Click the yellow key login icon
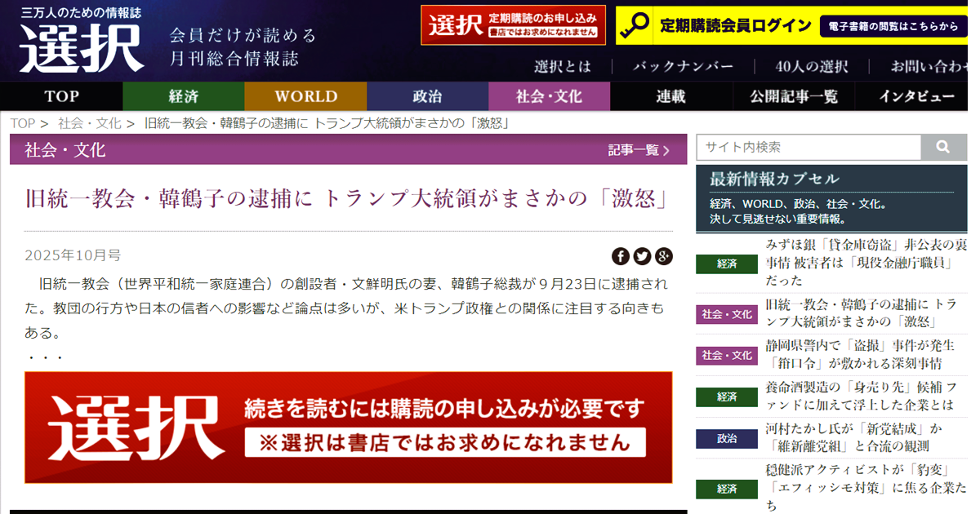Viewport: 980px width, 514px height. [636, 26]
